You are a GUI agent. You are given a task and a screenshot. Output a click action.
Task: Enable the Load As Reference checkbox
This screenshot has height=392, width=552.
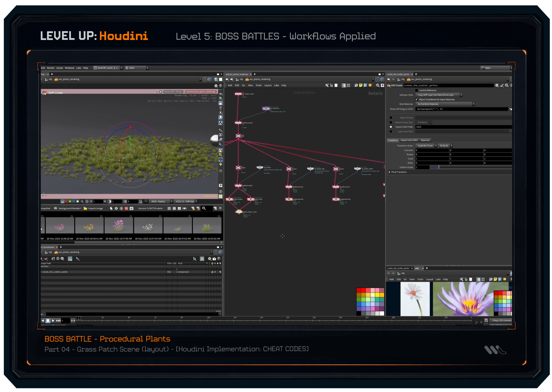[x=416, y=90]
